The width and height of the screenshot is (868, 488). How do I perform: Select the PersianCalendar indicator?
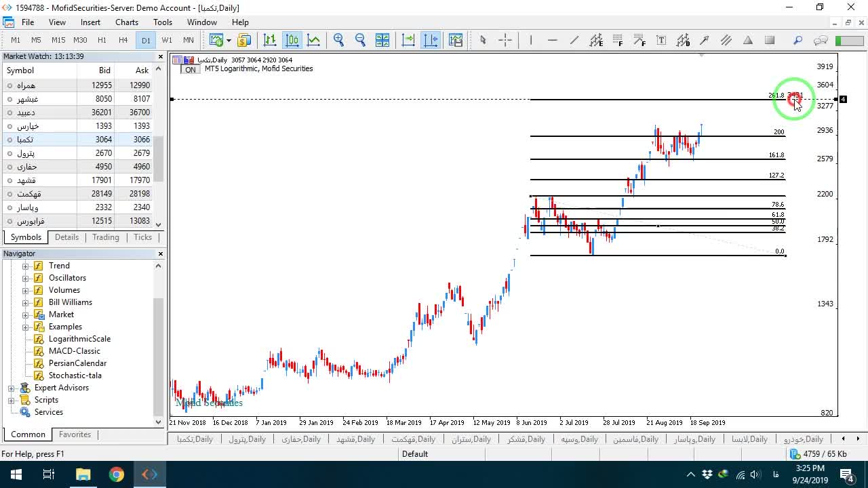tap(77, 363)
